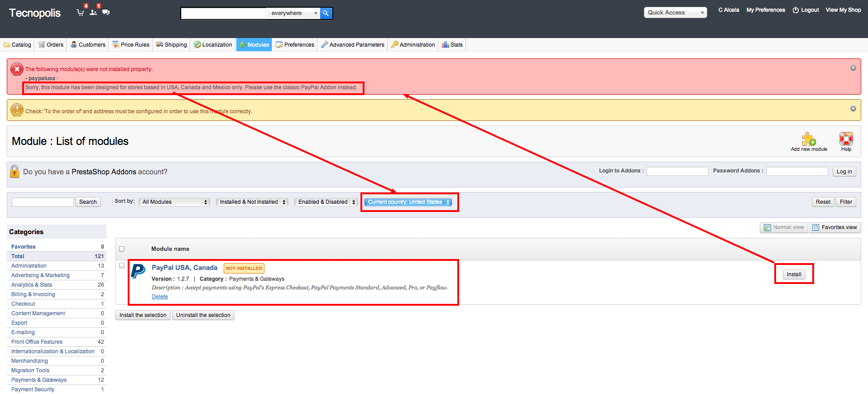Switch to Favorites view
Image resolution: width=868 pixels, height=394 pixels.
tap(834, 227)
